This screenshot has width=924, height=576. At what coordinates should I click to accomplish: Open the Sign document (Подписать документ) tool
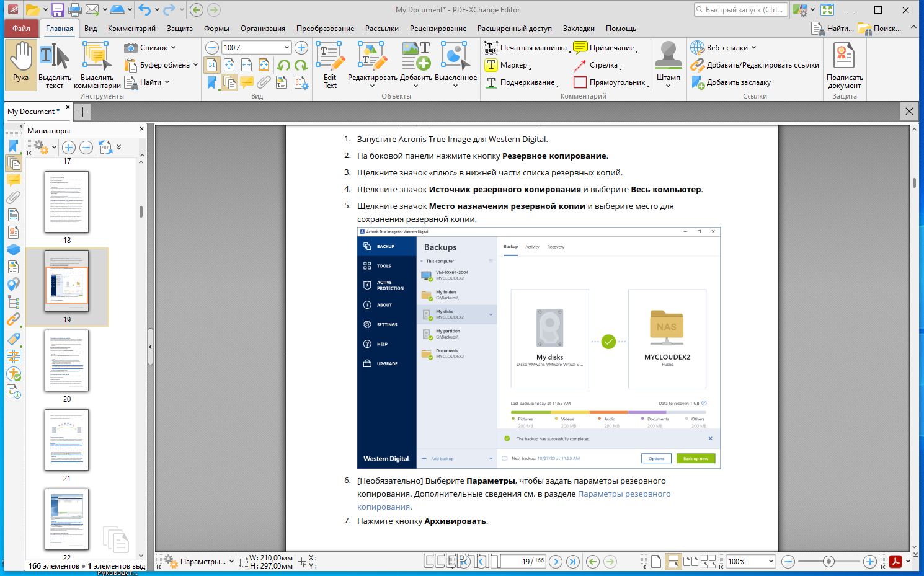tap(844, 65)
